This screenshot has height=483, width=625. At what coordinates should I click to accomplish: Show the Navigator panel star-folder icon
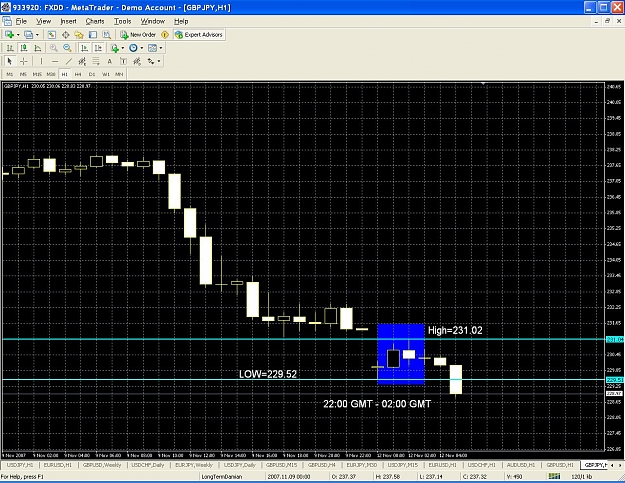79,35
